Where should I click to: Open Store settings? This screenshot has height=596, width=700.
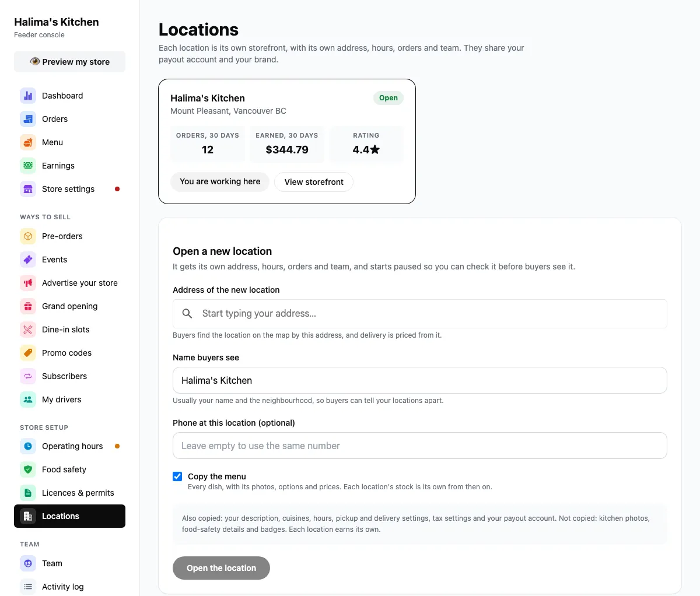(x=69, y=189)
